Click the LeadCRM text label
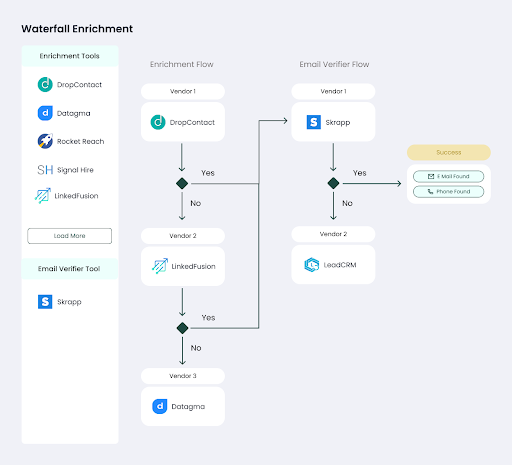The height and width of the screenshot is (465, 512). click(340, 265)
